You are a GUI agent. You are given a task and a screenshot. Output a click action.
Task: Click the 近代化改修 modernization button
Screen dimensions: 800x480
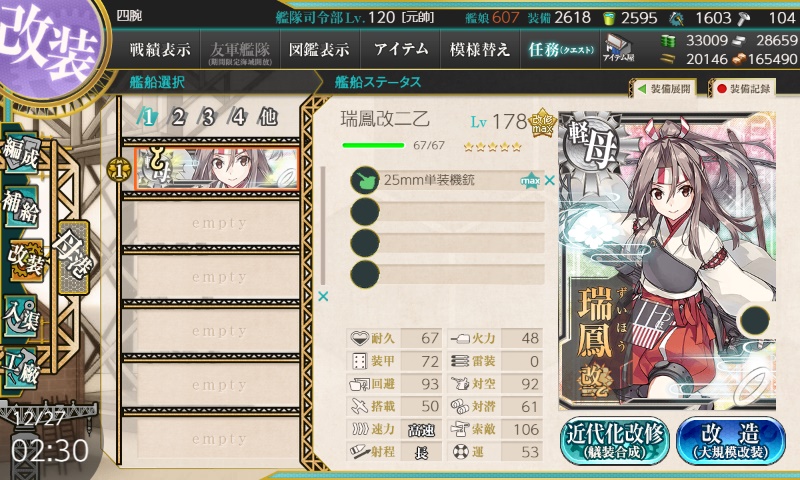pos(615,441)
